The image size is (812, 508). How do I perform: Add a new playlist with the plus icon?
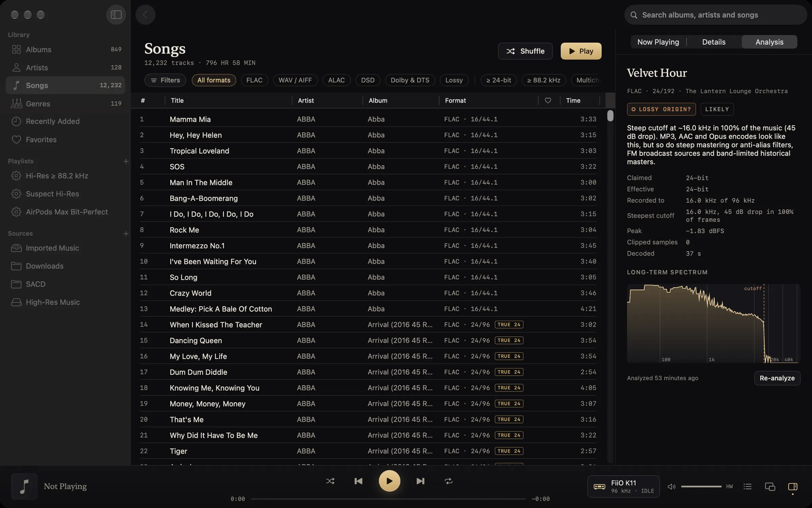(x=126, y=162)
